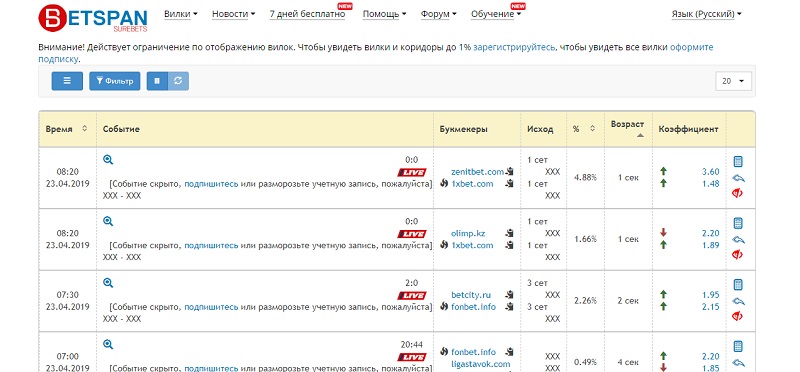Hide the 2.26% surebet with red eye icon
Image resolution: width=800 pixels, height=372 pixels.
pos(738,316)
